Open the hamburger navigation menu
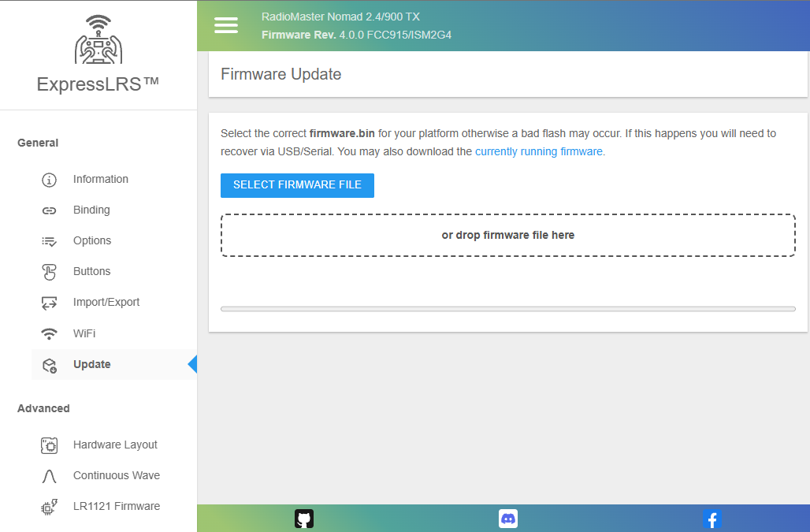The height and width of the screenshot is (532, 810). (x=226, y=24)
